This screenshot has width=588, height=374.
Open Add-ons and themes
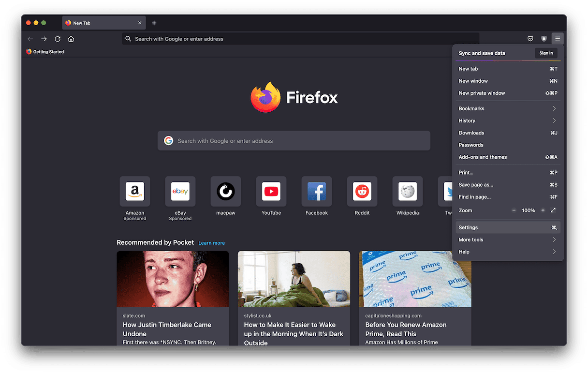pyautogui.click(x=508, y=157)
